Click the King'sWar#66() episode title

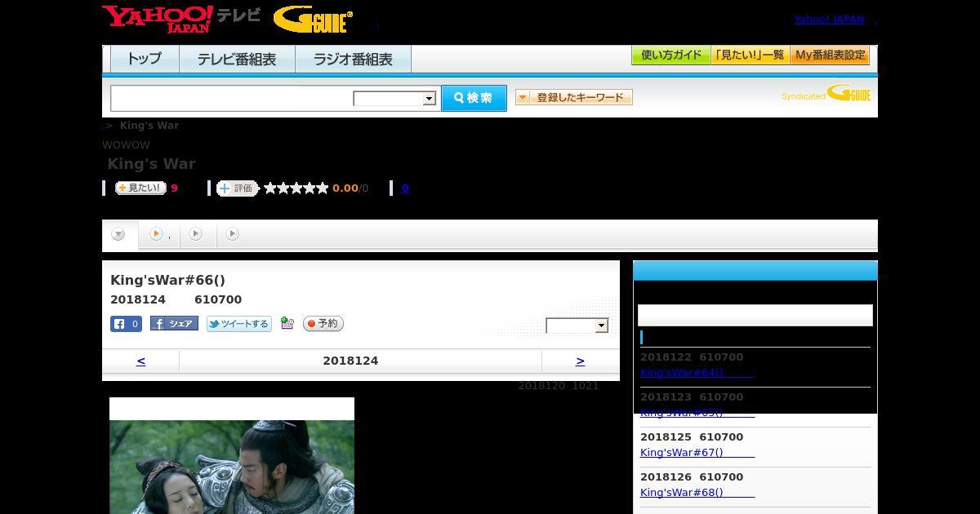click(167, 280)
